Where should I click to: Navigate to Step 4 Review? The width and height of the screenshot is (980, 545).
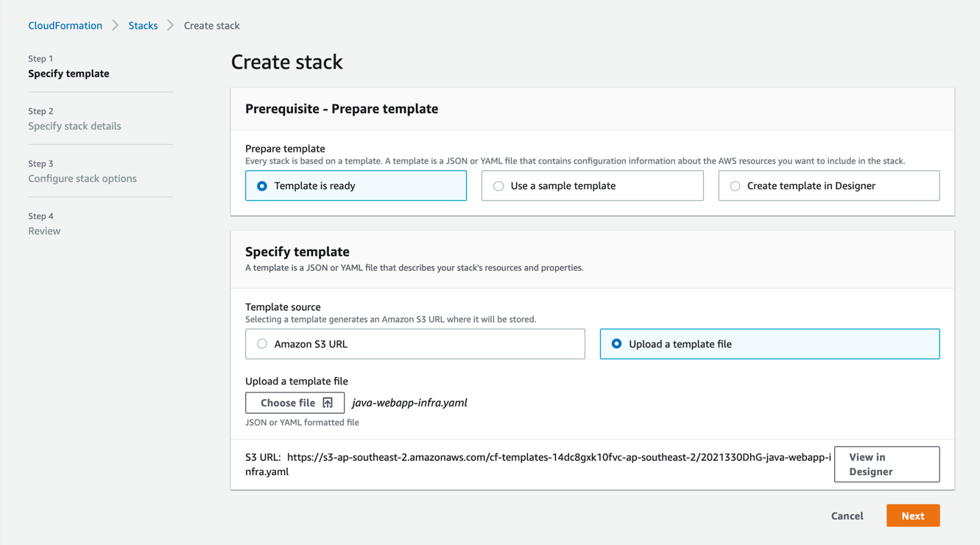coord(44,231)
